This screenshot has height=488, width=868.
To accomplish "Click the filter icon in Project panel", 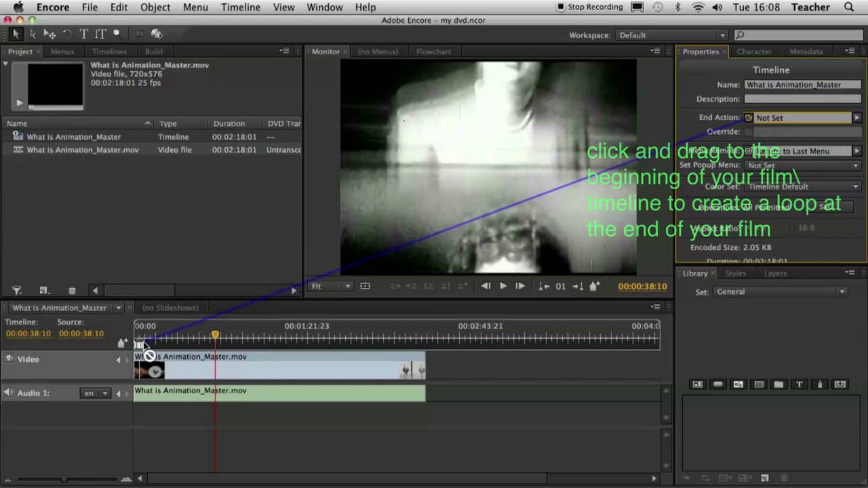I will pos(17,290).
